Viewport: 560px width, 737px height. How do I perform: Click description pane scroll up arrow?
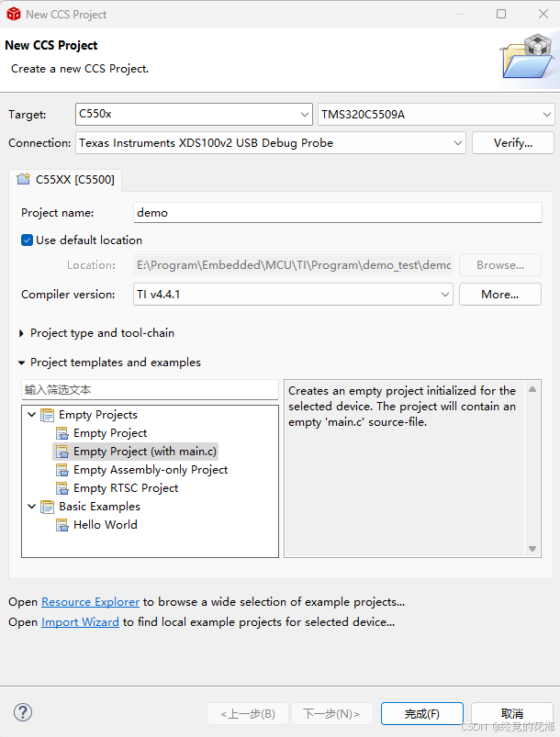532,389
